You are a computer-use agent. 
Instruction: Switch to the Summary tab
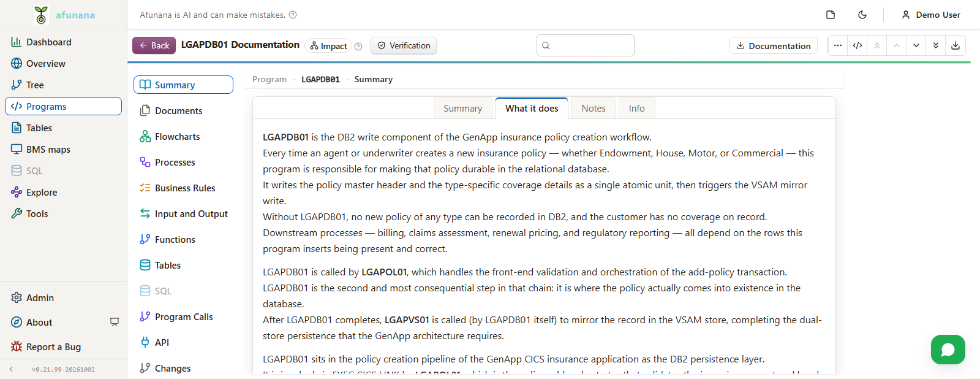[462, 108]
